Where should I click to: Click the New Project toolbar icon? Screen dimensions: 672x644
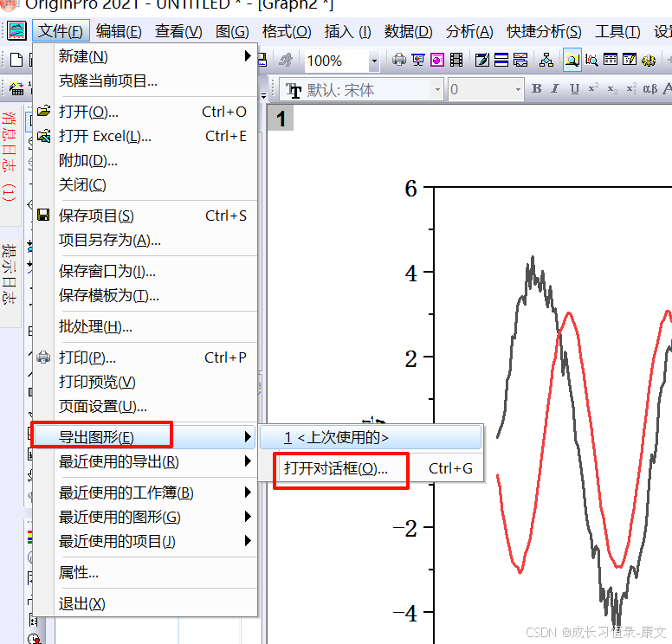point(16,60)
